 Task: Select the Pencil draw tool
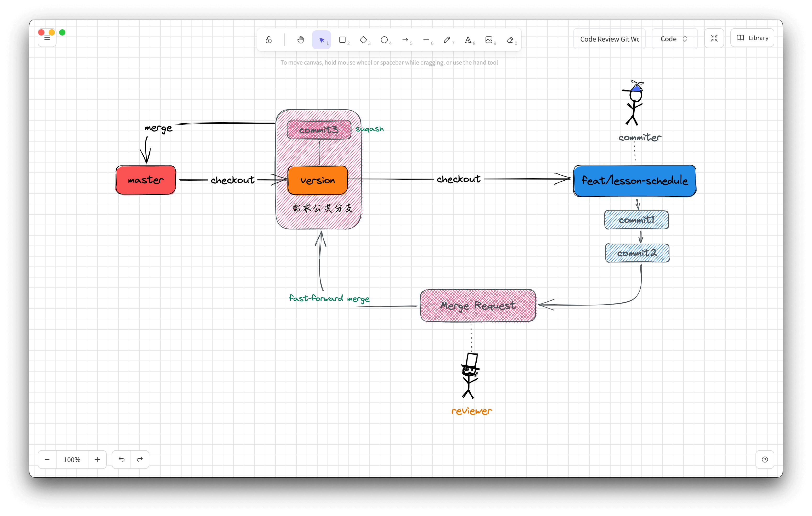pos(447,40)
